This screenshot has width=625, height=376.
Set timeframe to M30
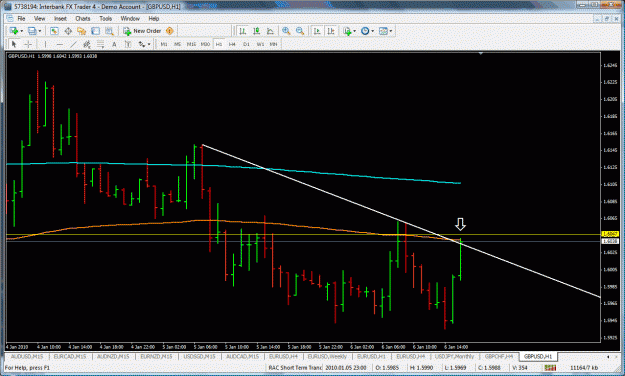click(x=205, y=44)
